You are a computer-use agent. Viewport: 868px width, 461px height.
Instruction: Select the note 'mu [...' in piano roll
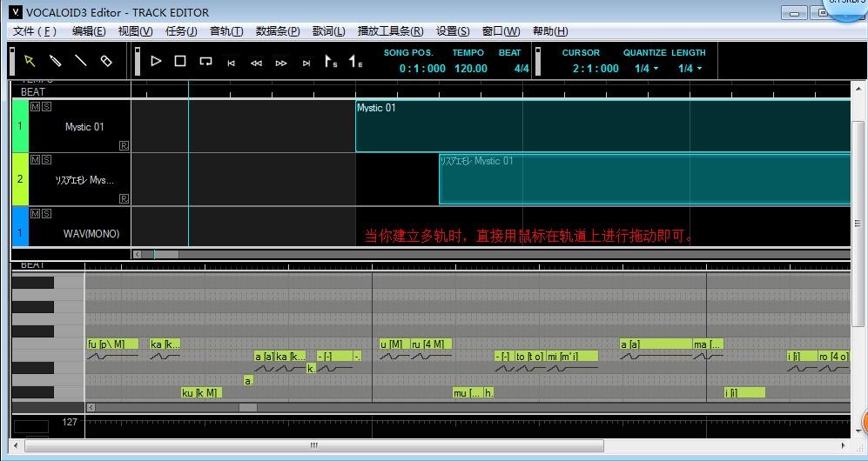[468, 392]
